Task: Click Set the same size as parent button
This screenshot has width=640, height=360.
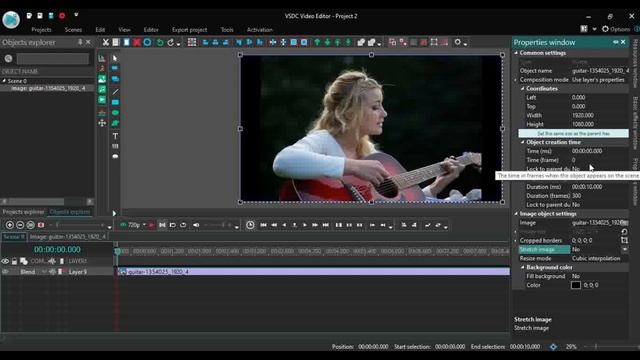Action: pyautogui.click(x=573, y=133)
